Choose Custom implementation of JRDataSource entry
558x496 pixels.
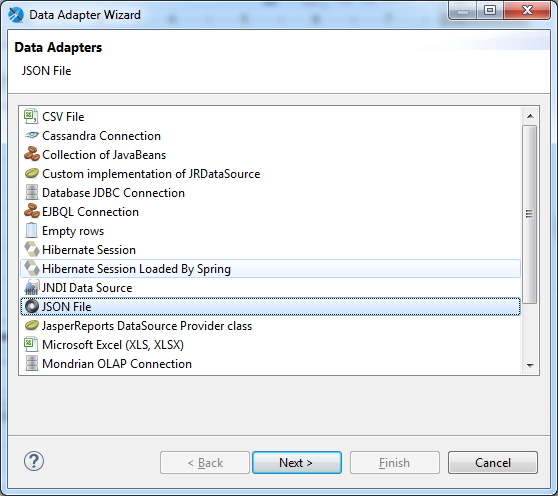151,174
